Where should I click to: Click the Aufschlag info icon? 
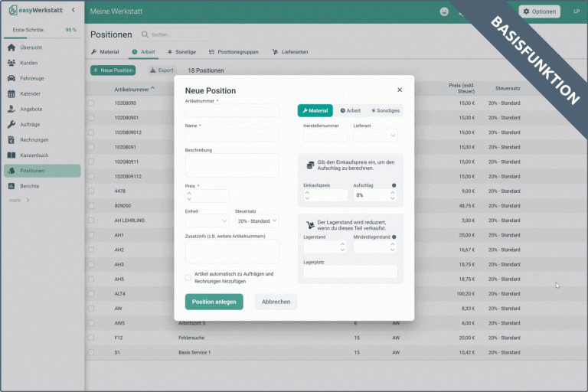[x=394, y=185]
